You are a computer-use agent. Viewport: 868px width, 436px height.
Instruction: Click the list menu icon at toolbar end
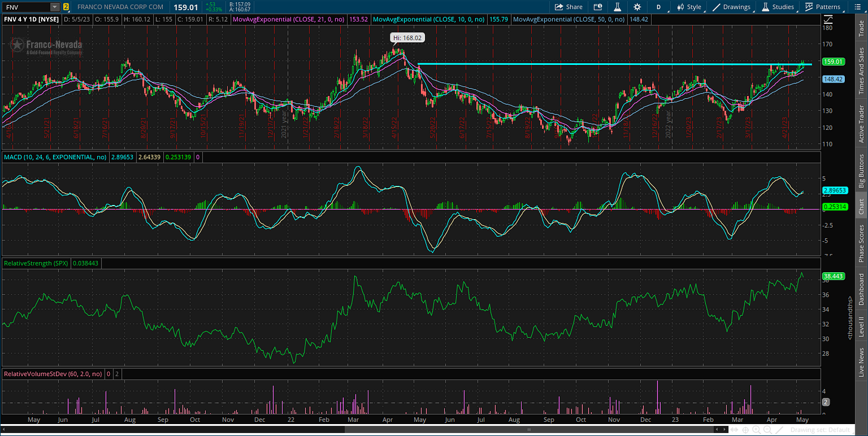point(857,7)
